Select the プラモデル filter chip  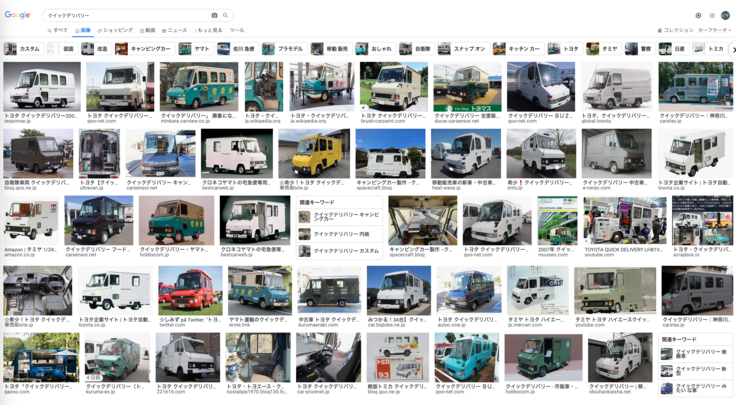(x=282, y=49)
